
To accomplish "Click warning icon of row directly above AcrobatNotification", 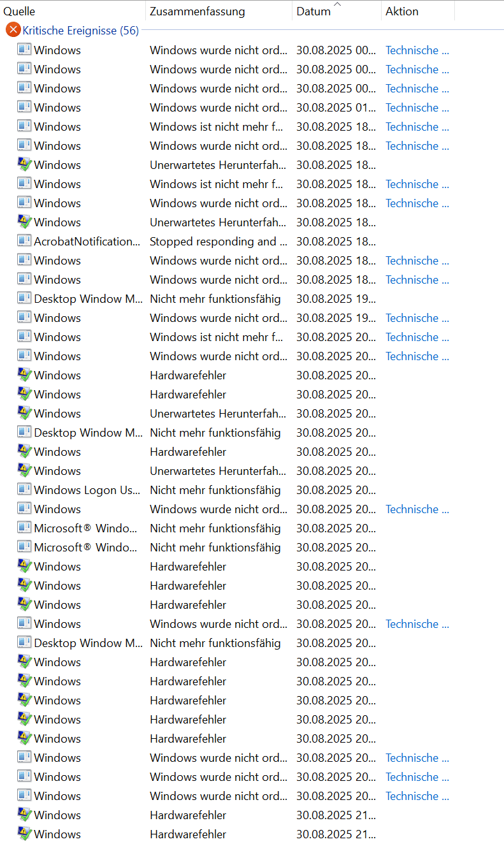I will click(24, 222).
